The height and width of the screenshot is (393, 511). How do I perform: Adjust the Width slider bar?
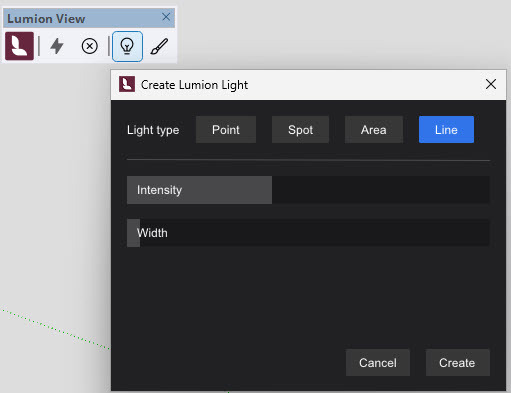pos(308,233)
